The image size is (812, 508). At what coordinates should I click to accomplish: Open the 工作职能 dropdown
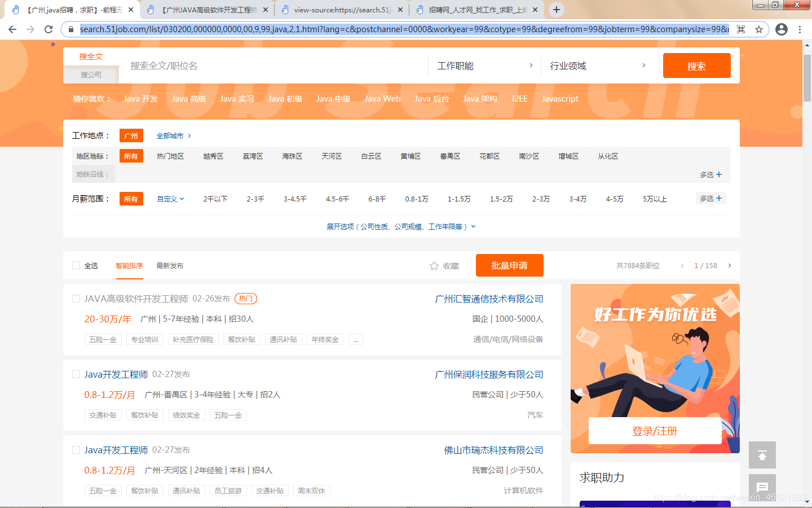(485, 66)
